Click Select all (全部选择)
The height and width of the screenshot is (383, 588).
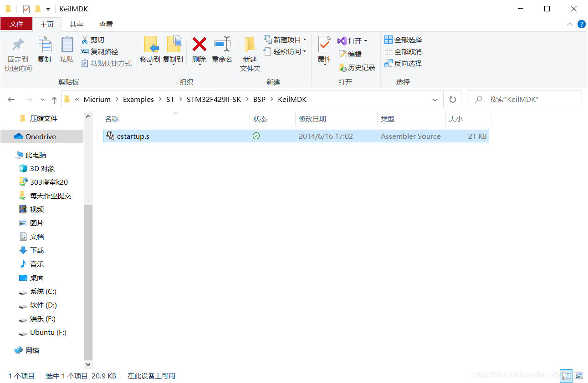click(x=403, y=40)
